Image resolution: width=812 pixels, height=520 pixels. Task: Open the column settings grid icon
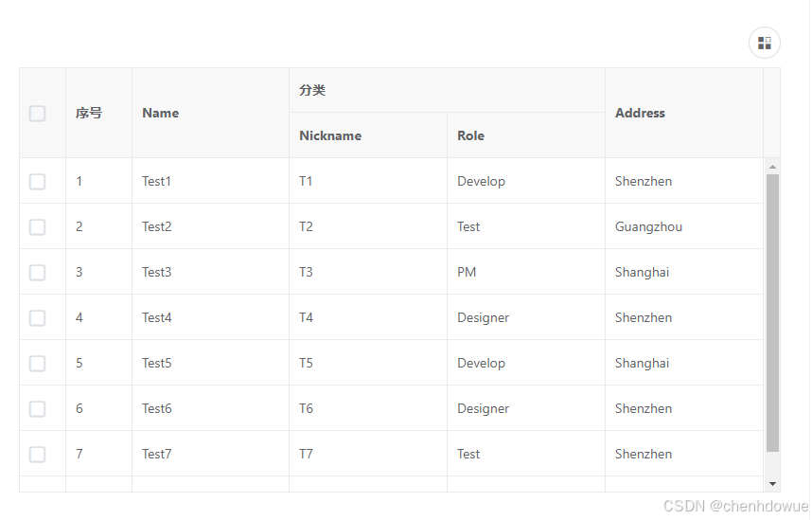pyautogui.click(x=765, y=43)
